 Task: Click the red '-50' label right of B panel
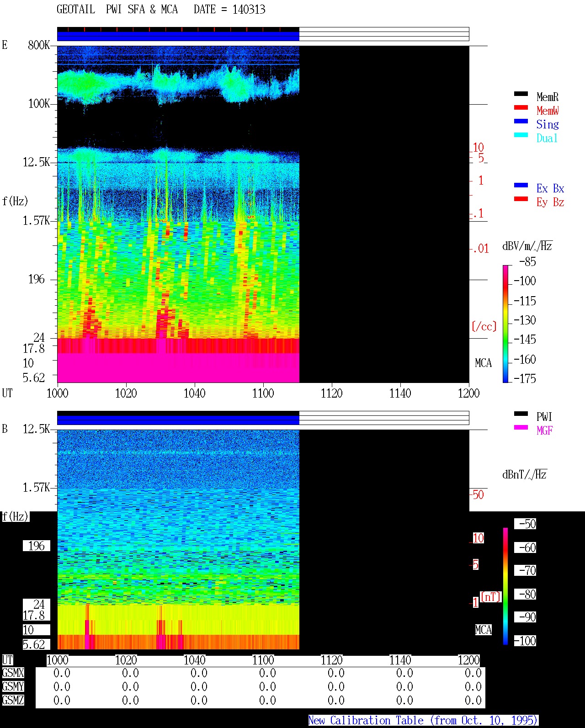point(477,494)
